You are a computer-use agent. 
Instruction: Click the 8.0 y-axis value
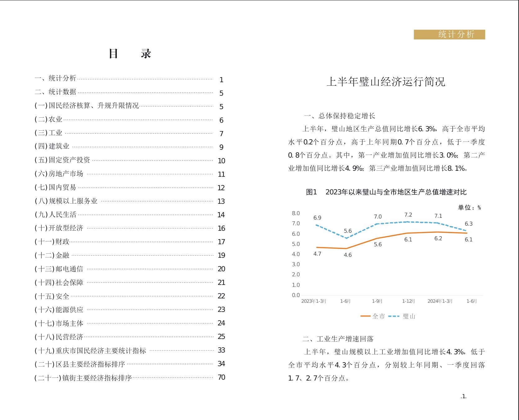[296, 213]
